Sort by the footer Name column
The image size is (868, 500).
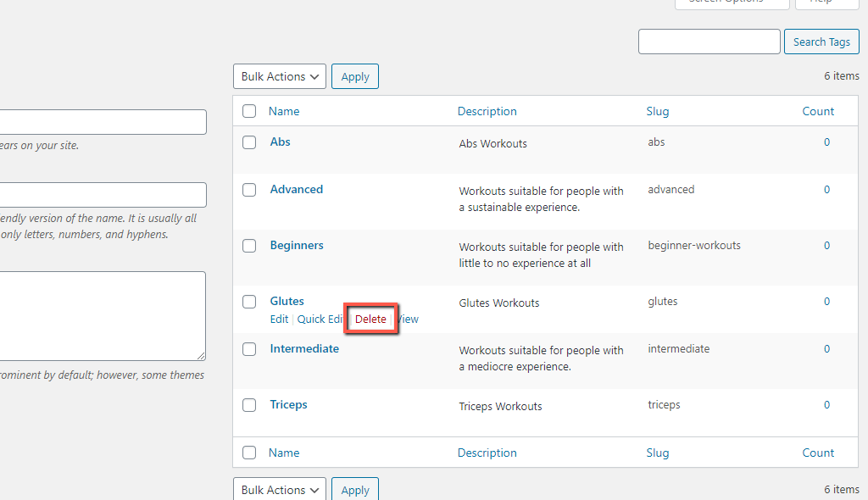284,453
